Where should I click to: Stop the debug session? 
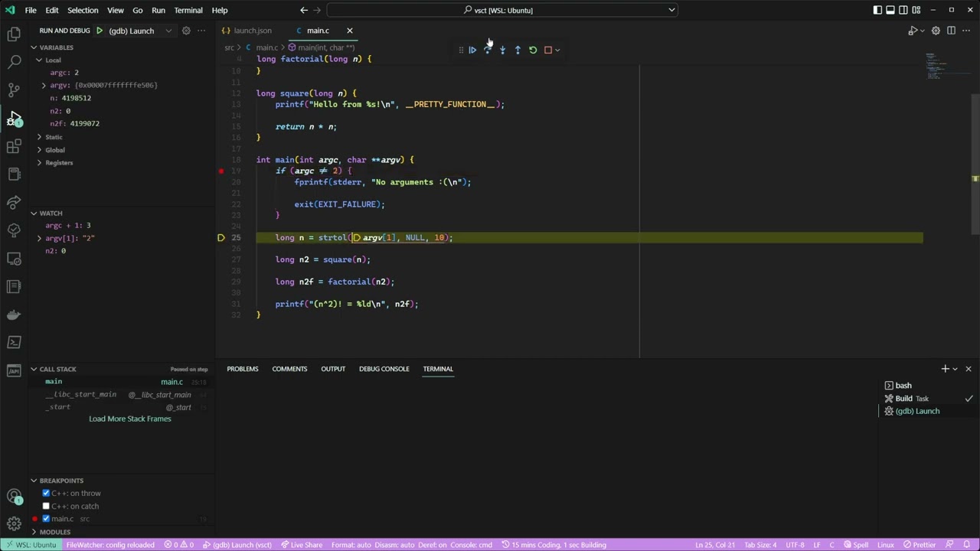548,50
